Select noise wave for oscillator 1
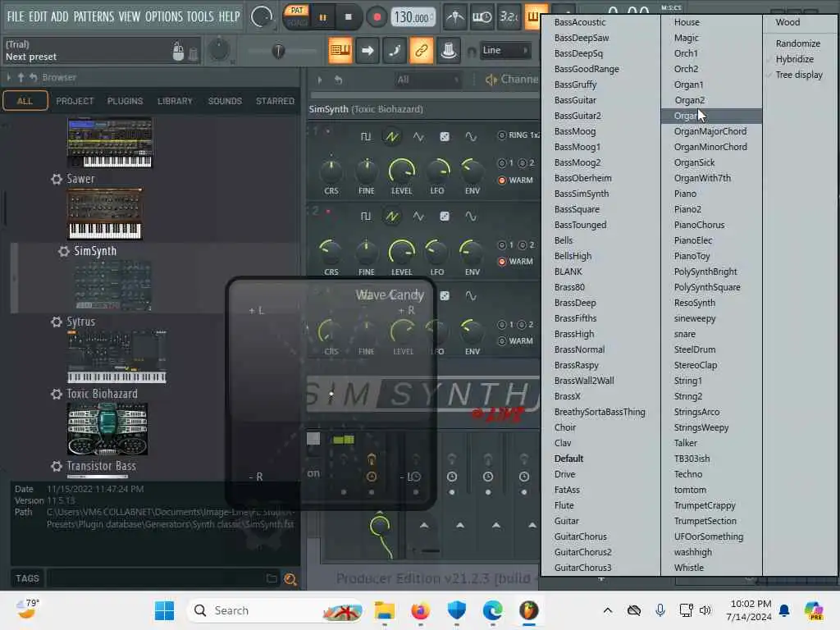This screenshot has width=840, height=630. click(x=445, y=137)
